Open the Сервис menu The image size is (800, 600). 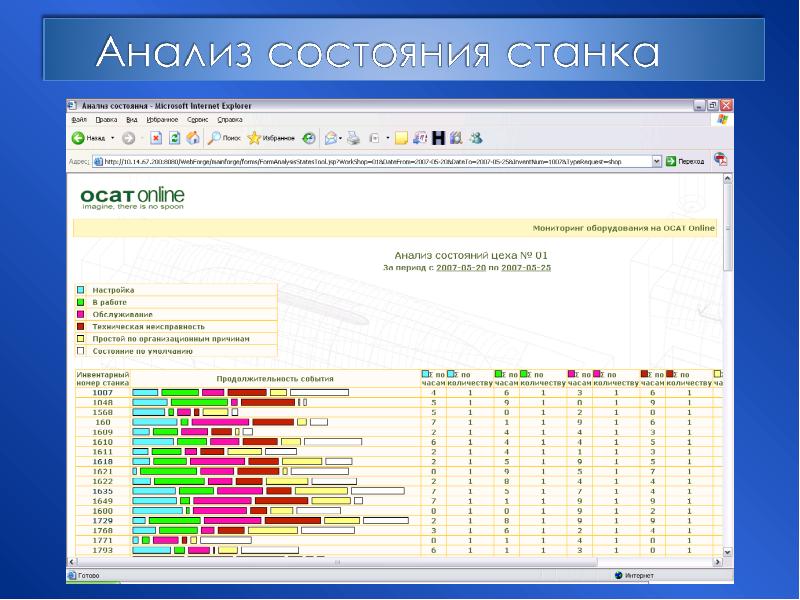point(197,119)
